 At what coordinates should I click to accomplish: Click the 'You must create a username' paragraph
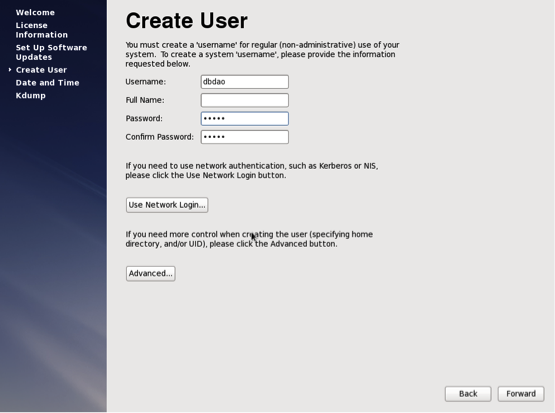tap(262, 55)
